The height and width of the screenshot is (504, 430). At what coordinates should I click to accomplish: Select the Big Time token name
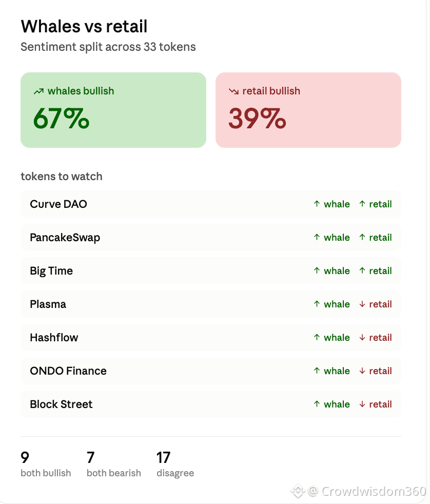pyautogui.click(x=51, y=271)
